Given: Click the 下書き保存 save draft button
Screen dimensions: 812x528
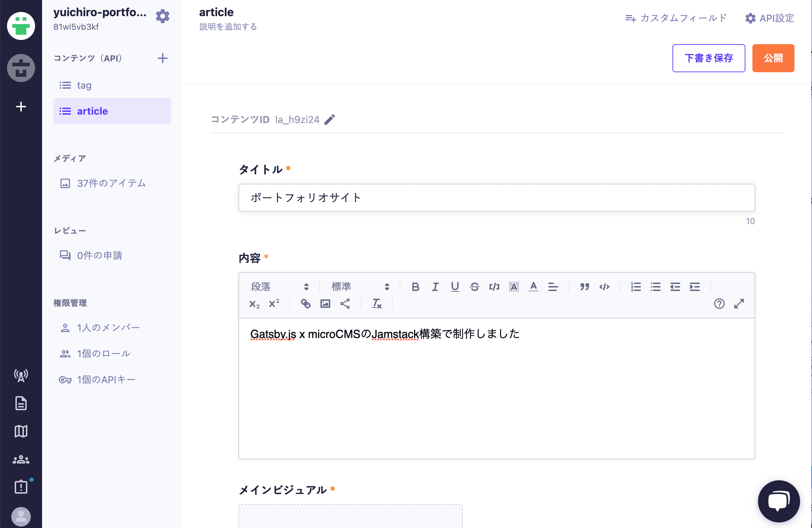Looking at the screenshot, I should pyautogui.click(x=709, y=58).
